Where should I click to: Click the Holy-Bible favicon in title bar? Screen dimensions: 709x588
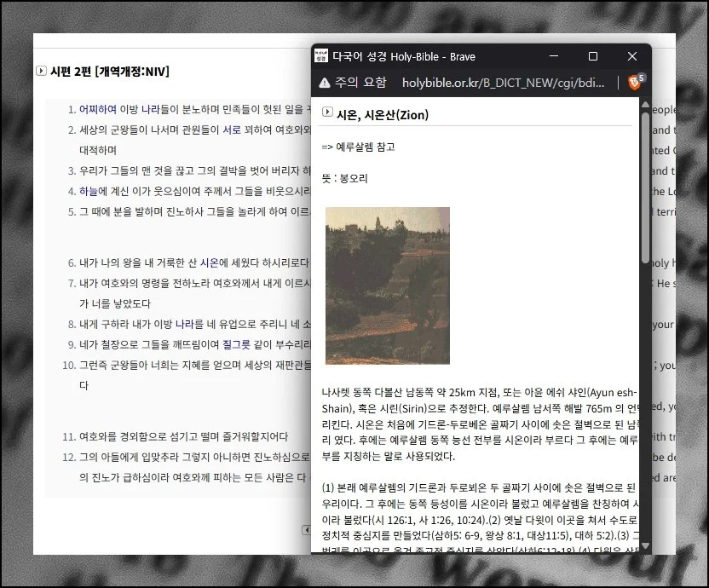[x=320, y=56]
